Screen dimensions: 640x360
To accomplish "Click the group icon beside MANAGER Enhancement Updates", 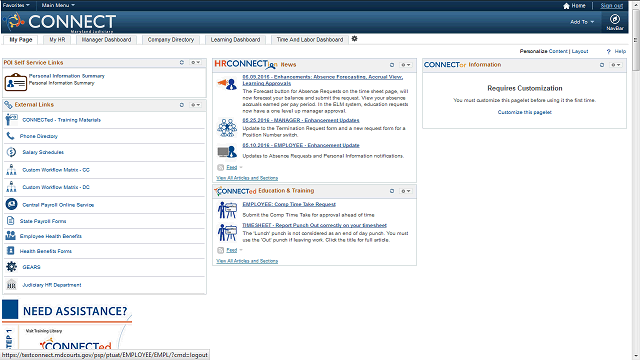I will [227, 128].
